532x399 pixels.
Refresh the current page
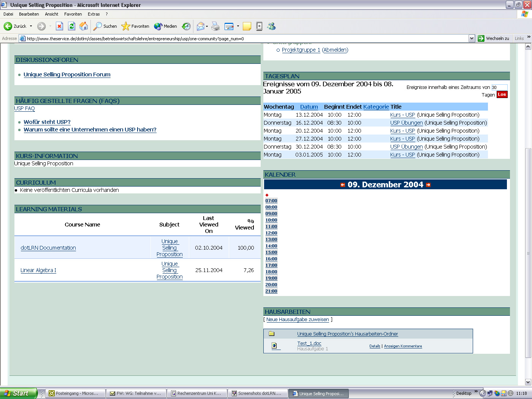[x=72, y=26]
